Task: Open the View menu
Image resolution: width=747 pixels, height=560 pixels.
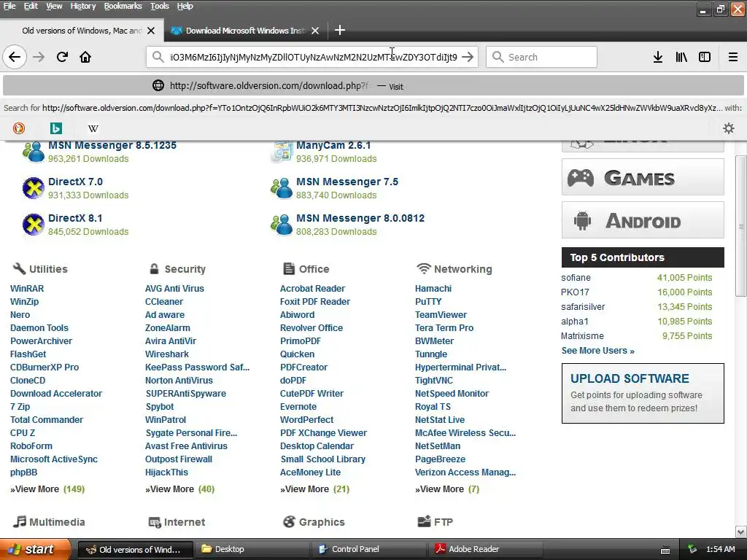Action: pyautogui.click(x=54, y=6)
